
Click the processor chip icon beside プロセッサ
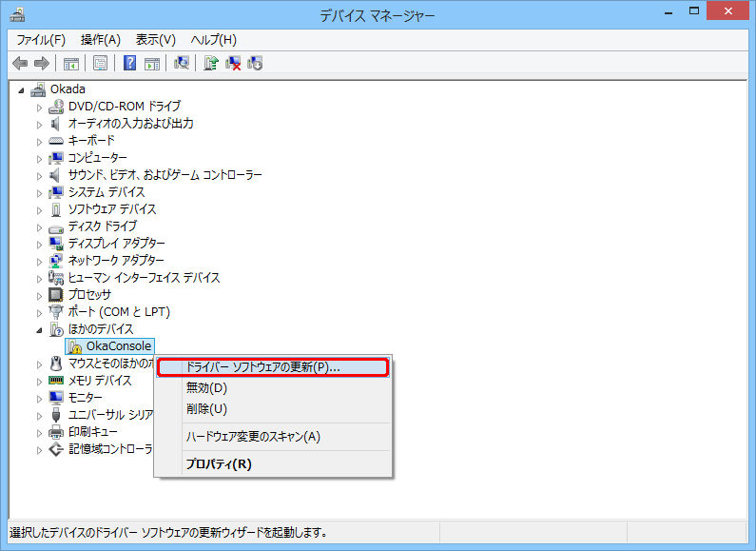(x=56, y=295)
